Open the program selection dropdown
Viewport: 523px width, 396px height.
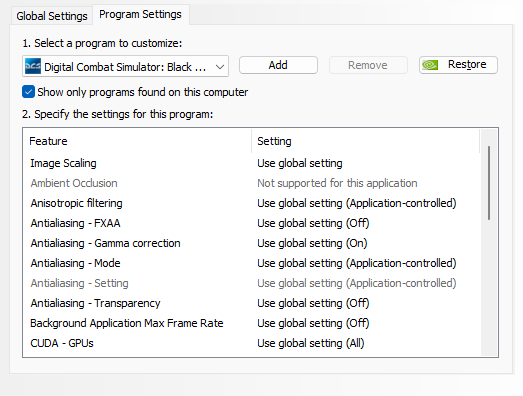[125, 66]
